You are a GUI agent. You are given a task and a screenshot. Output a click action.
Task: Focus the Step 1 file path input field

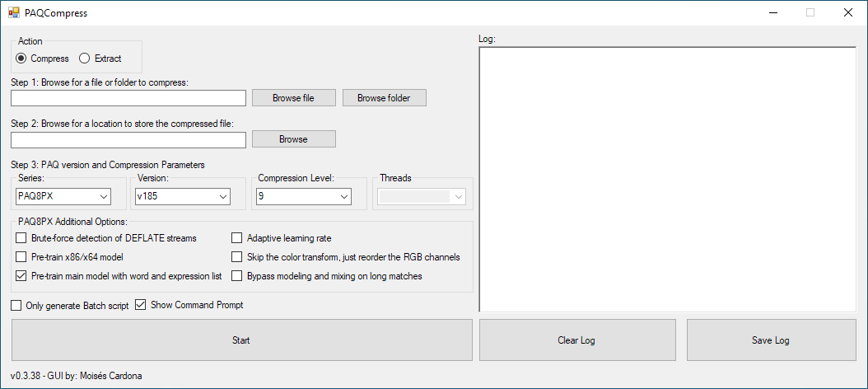[128, 98]
